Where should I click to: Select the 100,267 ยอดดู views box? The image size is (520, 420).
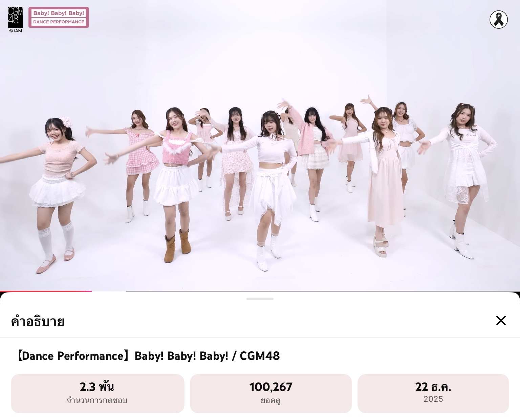[x=271, y=393]
